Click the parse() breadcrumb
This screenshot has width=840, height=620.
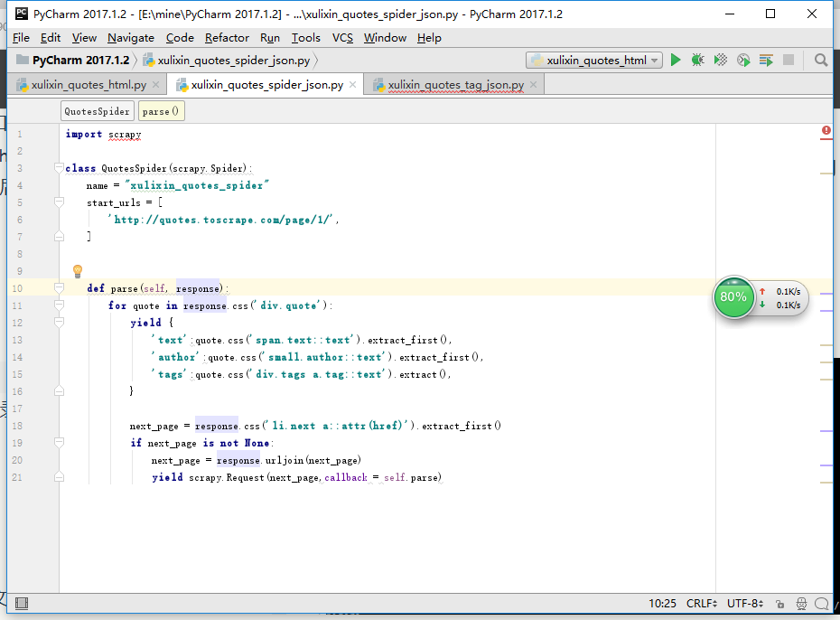pos(161,111)
